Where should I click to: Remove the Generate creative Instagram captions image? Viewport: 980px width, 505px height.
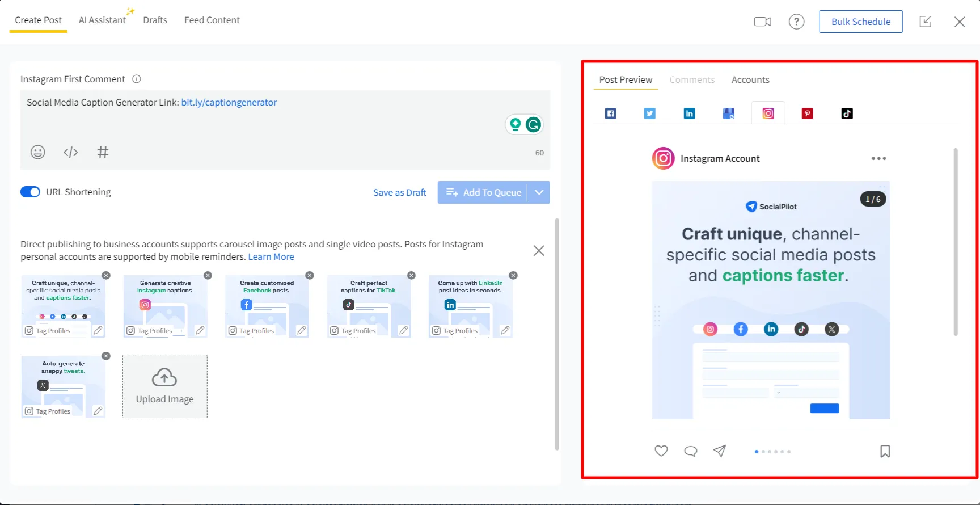pos(208,275)
